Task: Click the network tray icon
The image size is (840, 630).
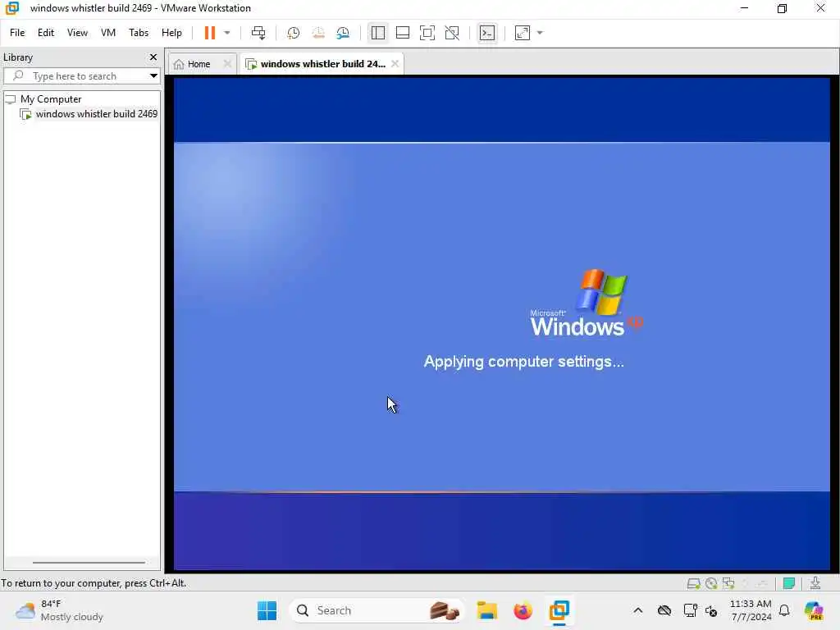Action: coord(690,610)
